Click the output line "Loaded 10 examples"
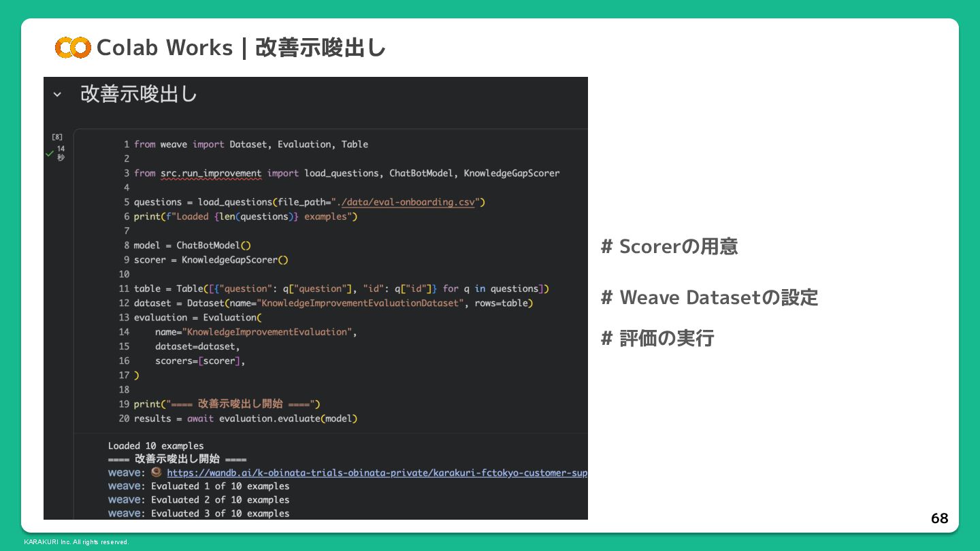This screenshot has height=551, width=980. click(156, 446)
